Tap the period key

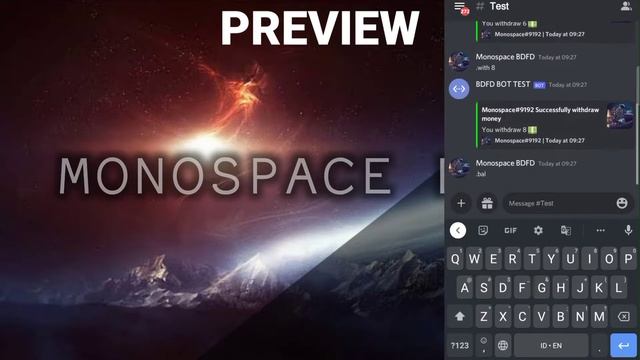[x=599, y=345]
